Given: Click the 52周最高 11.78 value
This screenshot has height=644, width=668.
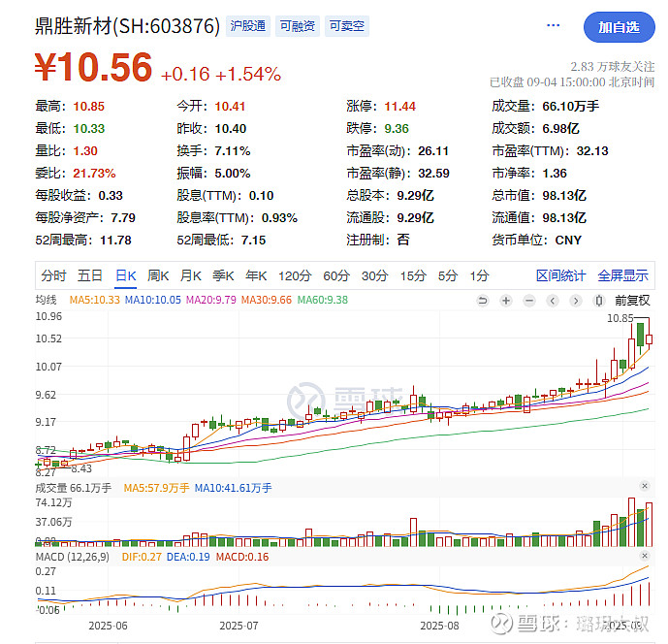Looking at the screenshot, I should coord(115,241).
